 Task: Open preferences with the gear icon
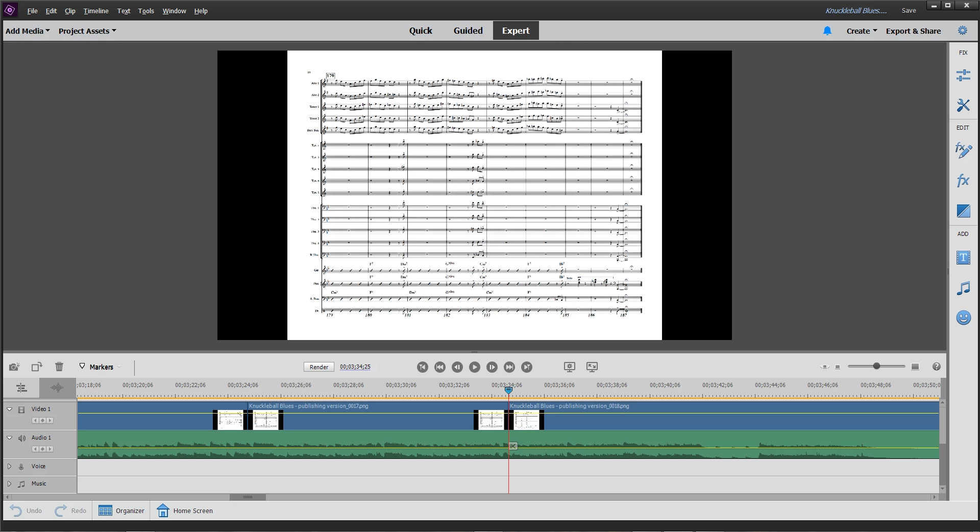pos(963,31)
